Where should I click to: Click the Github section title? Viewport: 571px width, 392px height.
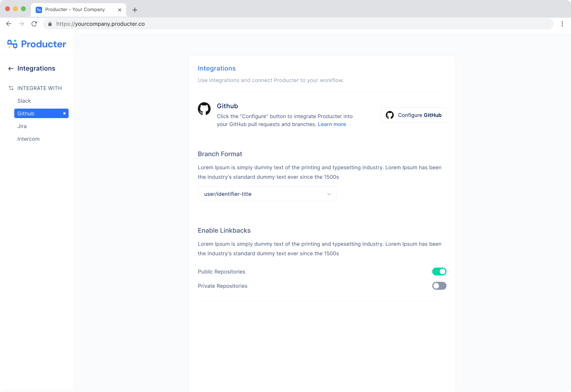click(x=228, y=106)
